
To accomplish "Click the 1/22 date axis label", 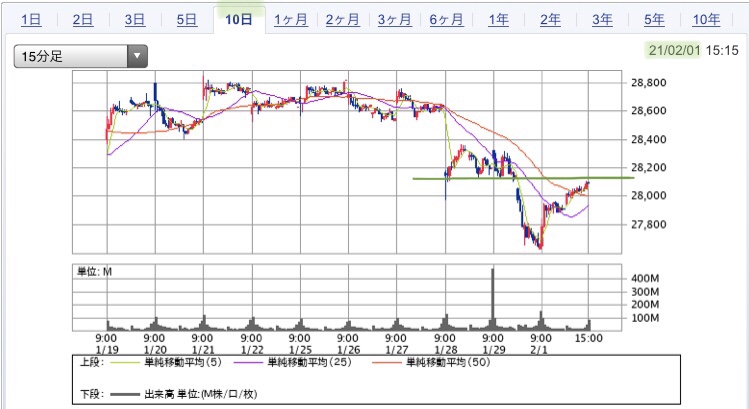I will 252,350.
